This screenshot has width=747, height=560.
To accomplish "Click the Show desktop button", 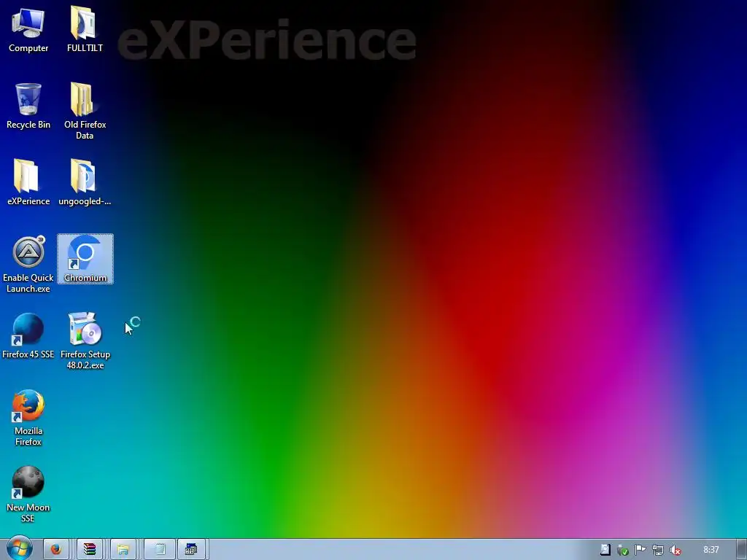I will [x=741, y=550].
